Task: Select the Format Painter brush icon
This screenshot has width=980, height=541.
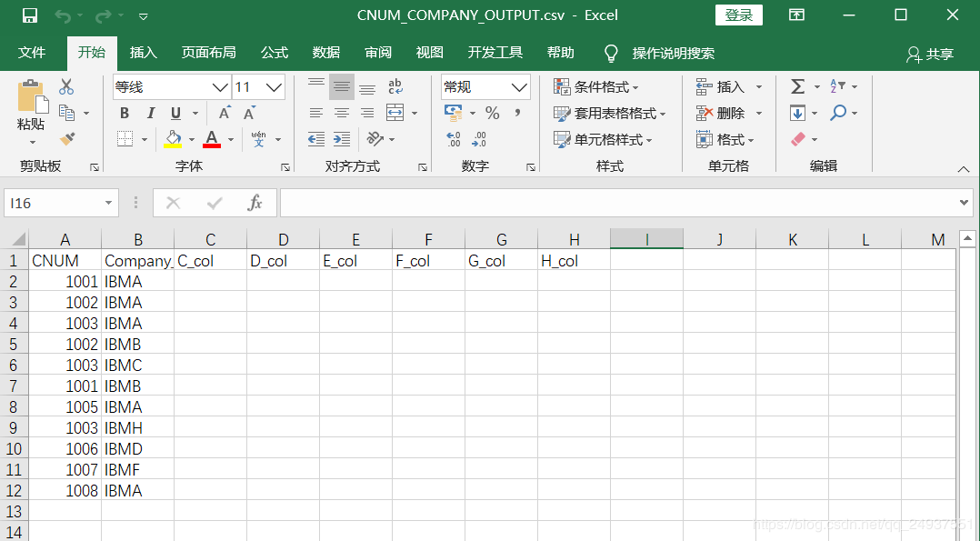Action: 67,139
